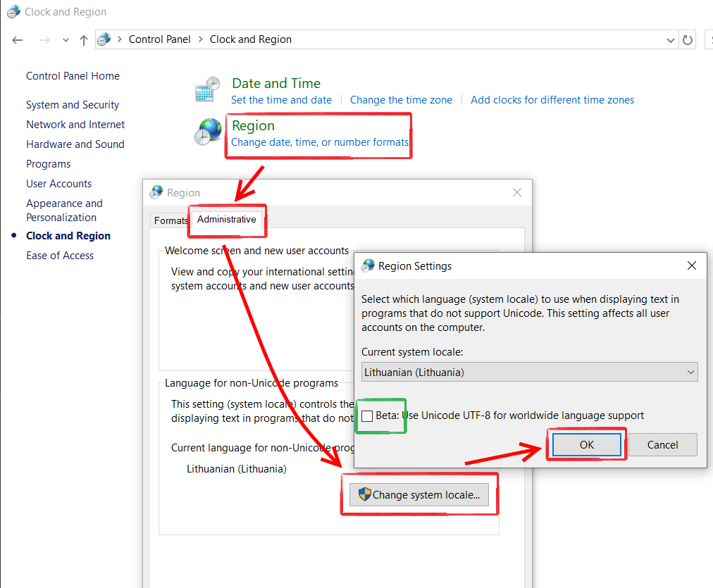Click shield icon on Change system locale
Image resolution: width=713 pixels, height=588 pixels.
point(365,494)
